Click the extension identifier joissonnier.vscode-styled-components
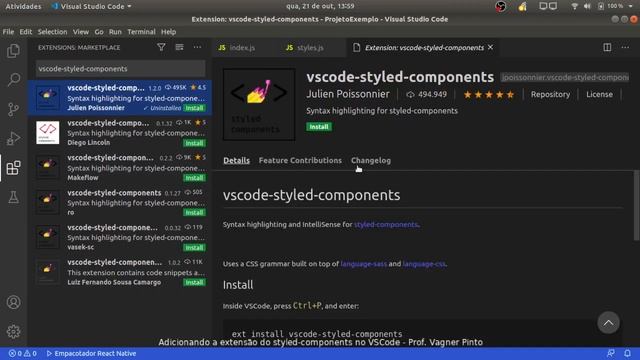This screenshot has width=640, height=360. point(565,77)
